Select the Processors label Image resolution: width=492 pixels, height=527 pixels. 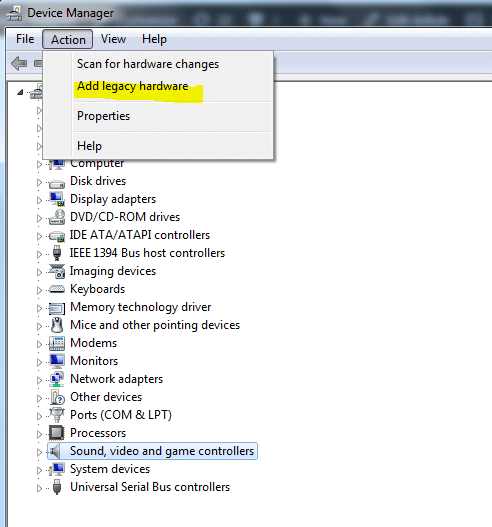98,433
